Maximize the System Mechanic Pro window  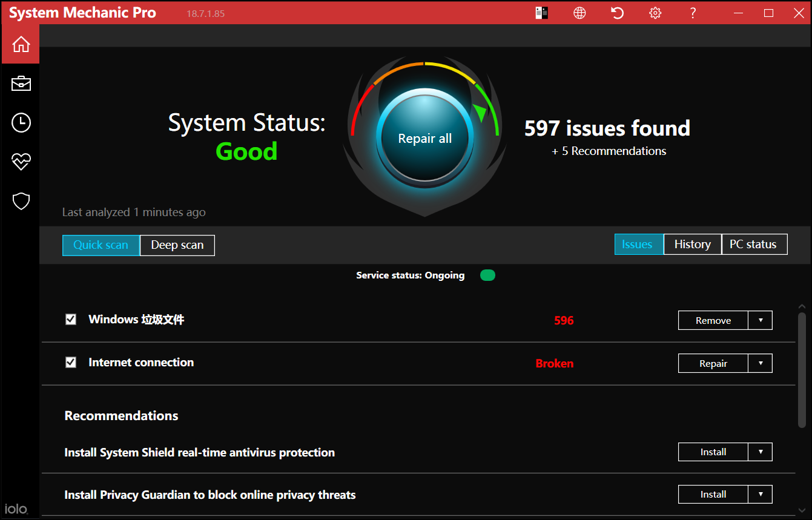tap(768, 13)
